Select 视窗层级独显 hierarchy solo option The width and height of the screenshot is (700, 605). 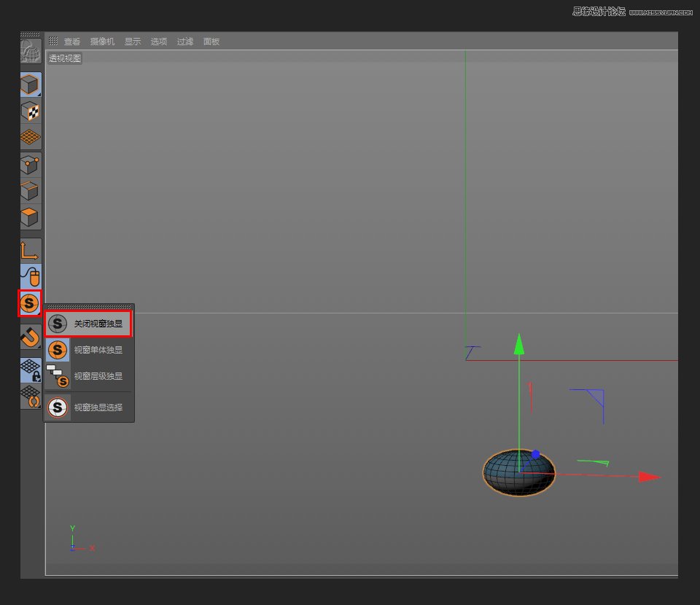tap(88, 376)
